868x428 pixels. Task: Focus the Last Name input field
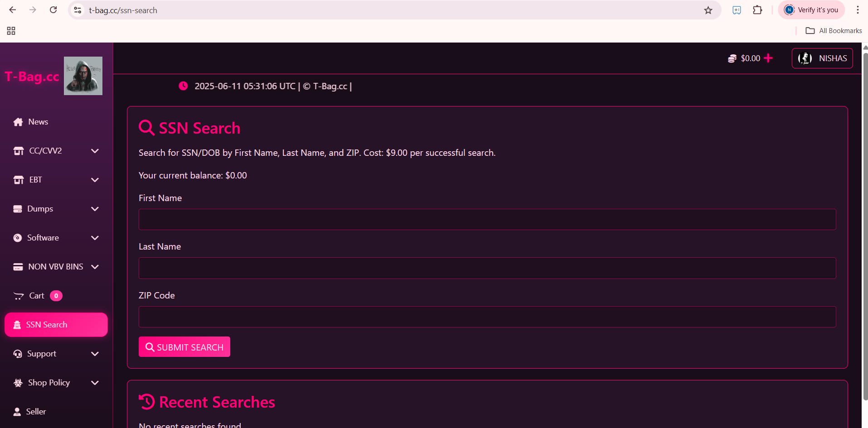487,268
